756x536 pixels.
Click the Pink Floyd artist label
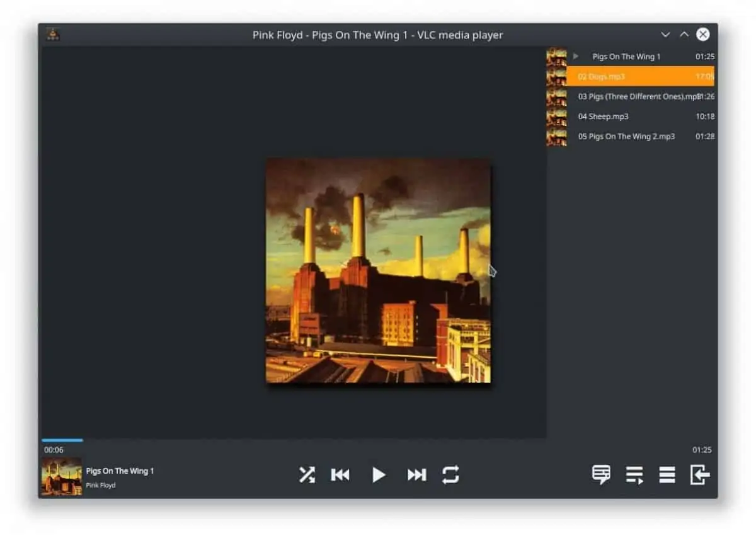[102, 485]
